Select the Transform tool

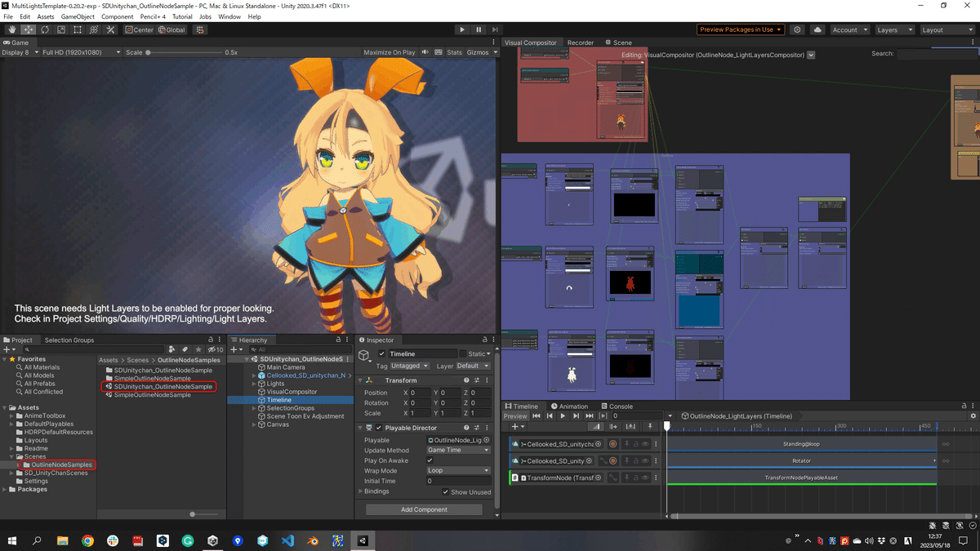tap(94, 29)
